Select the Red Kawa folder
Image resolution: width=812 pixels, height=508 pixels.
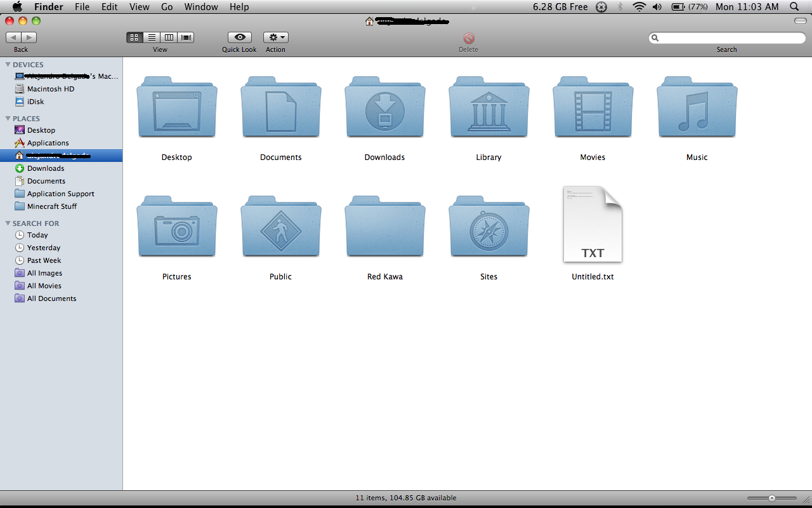[x=385, y=226]
